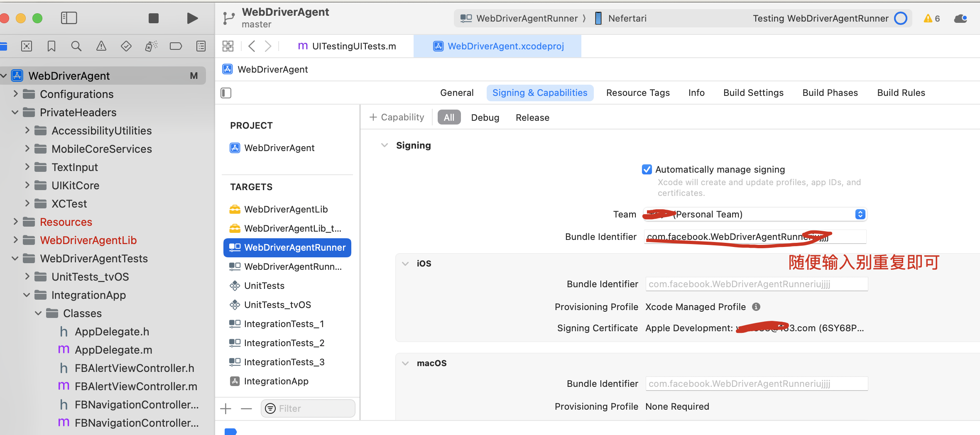Collapse the Classes folder
The image size is (980, 435).
point(38,313)
